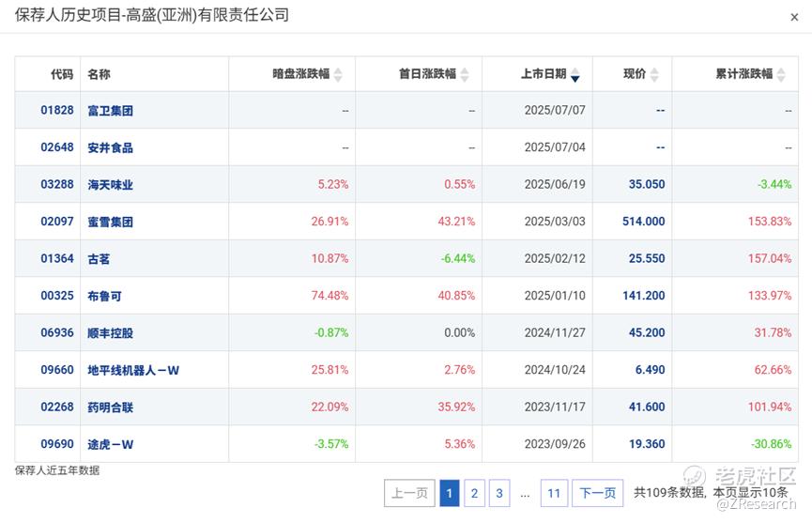The image size is (812, 523).
Task: Open stock code 00325
Action: coord(57,296)
